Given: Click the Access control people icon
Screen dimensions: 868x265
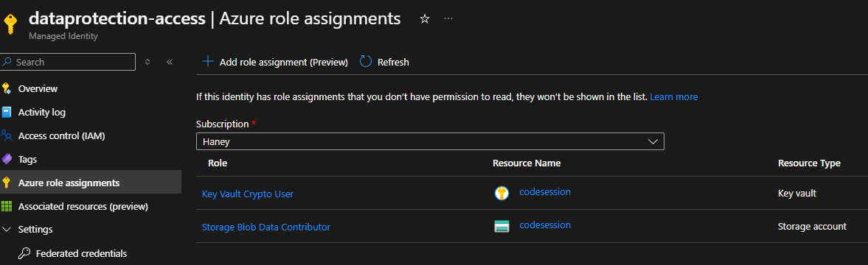Looking at the screenshot, I should (7, 135).
